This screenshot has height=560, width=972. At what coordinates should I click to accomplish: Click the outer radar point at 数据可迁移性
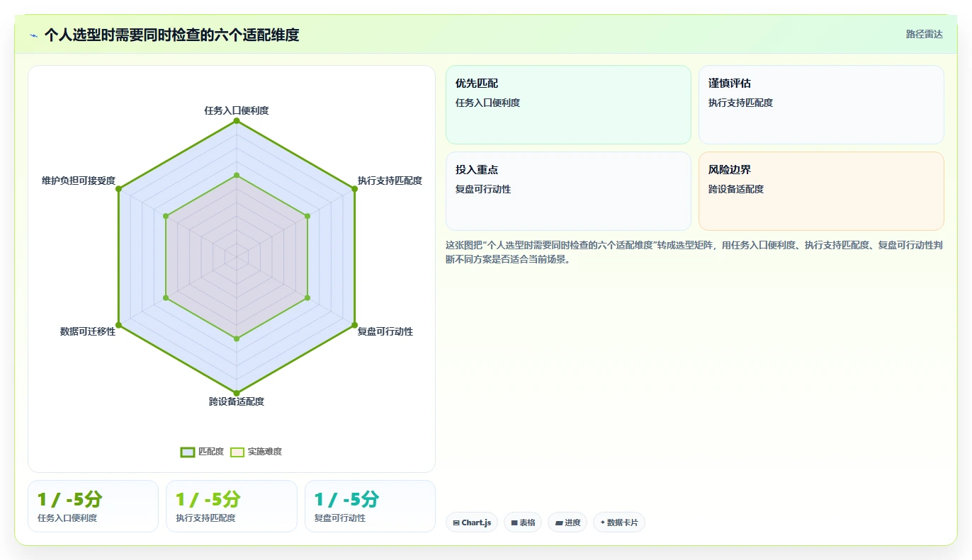[119, 325]
